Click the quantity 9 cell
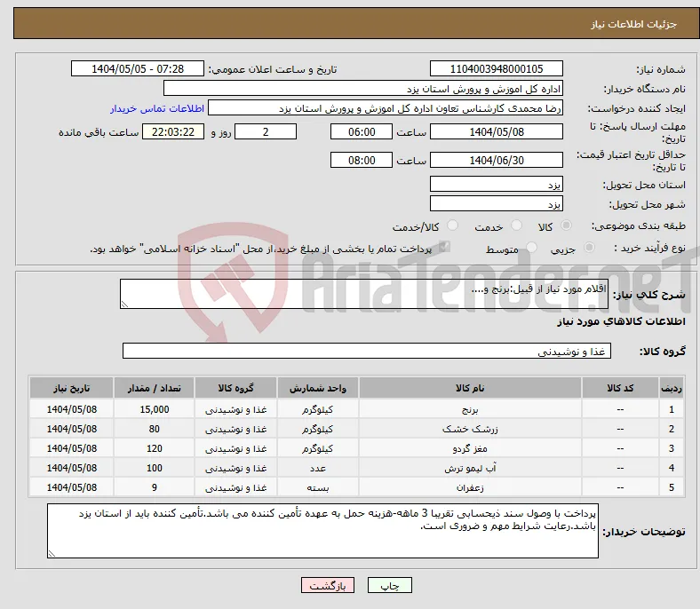700x609 pixels. click(154, 487)
